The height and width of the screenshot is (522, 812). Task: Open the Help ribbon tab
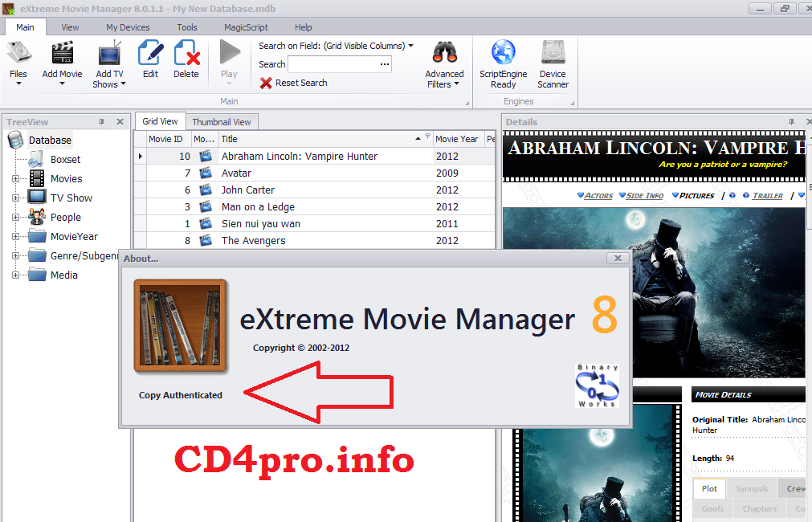click(x=304, y=27)
